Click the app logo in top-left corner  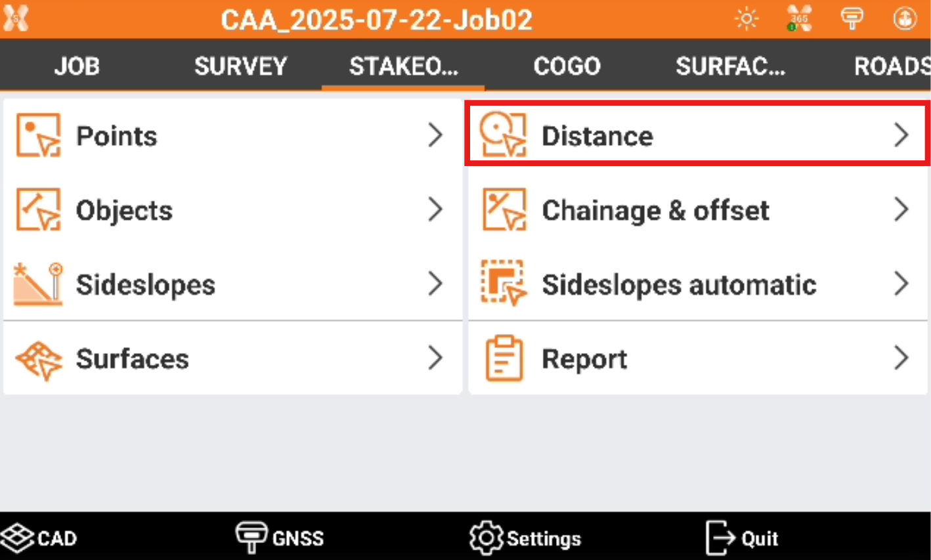tap(16, 19)
